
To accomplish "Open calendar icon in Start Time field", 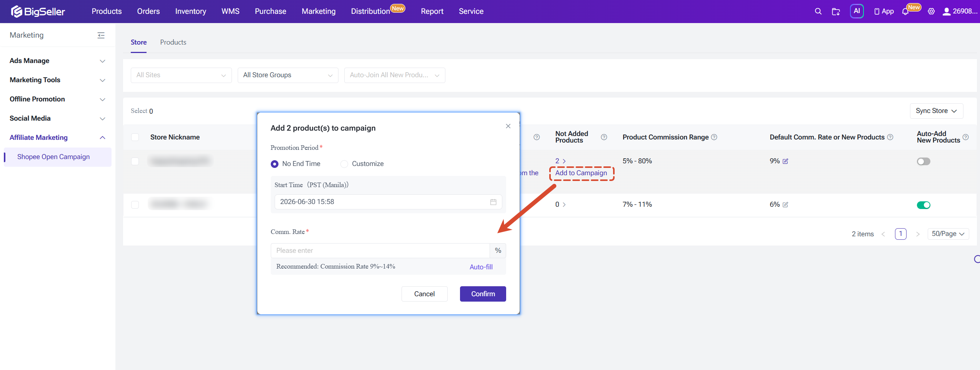I will (493, 202).
